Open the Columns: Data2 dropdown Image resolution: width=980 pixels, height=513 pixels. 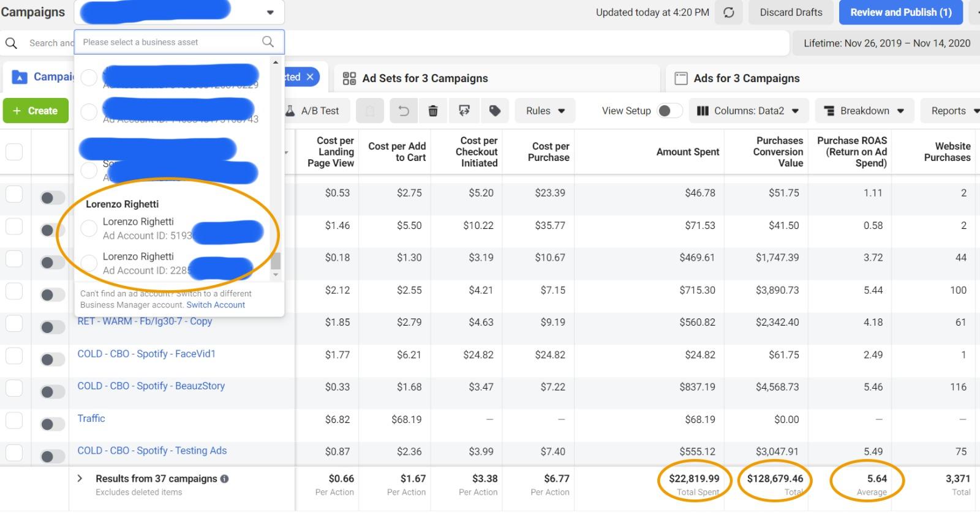(748, 111)
